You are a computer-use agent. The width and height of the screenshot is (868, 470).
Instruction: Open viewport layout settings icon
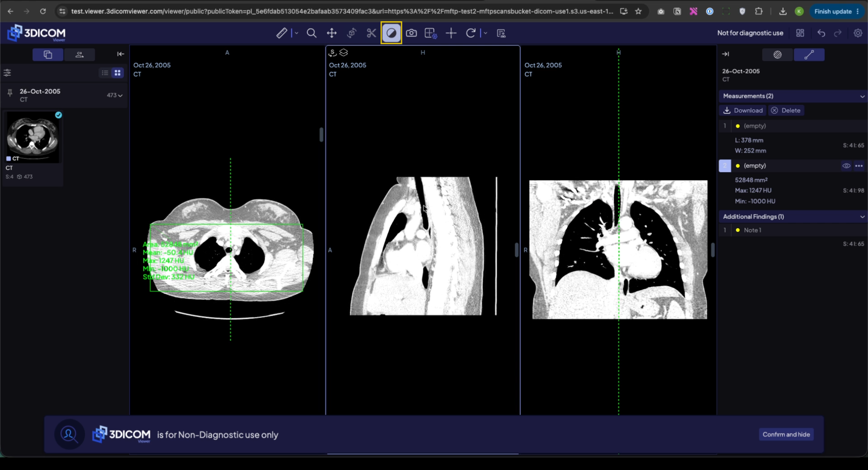430,33
